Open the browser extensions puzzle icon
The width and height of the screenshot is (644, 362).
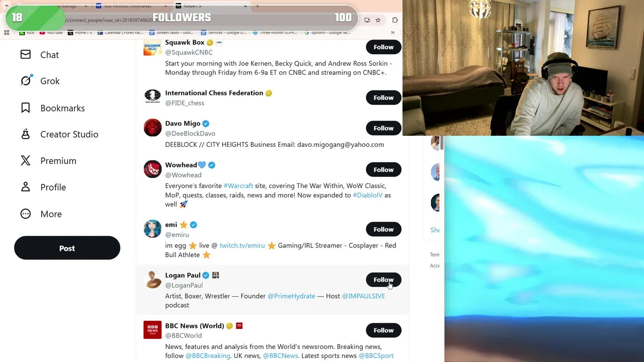pyautogui.click(x=395, y=20)
